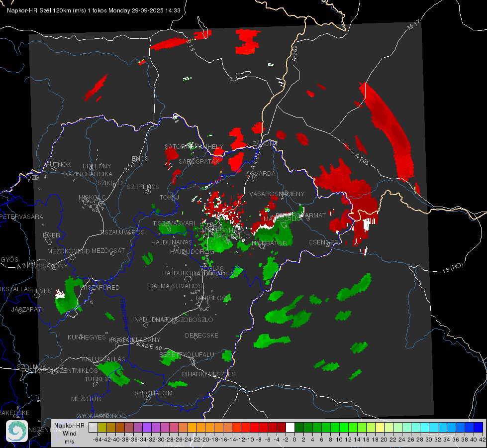Click the PUTNOK town label
The width and height of the screenshot is (487, 448).
click(x=58, y=164)
